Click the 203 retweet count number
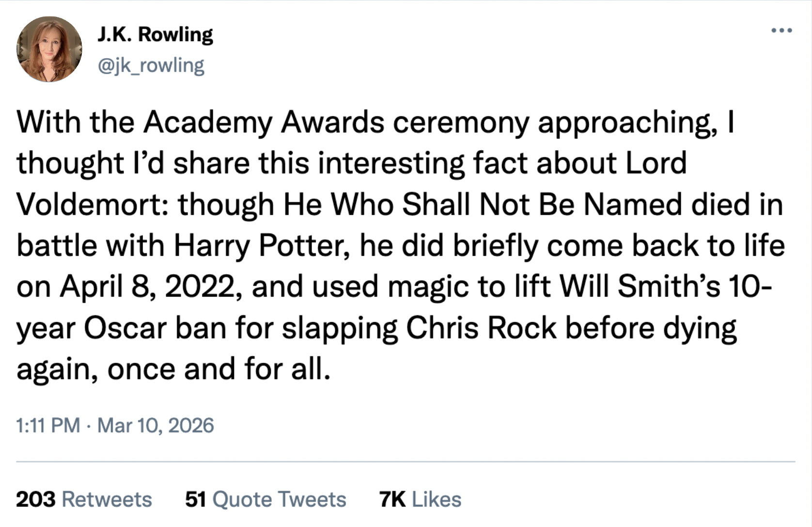812x527 pixels. pos(35,499)
